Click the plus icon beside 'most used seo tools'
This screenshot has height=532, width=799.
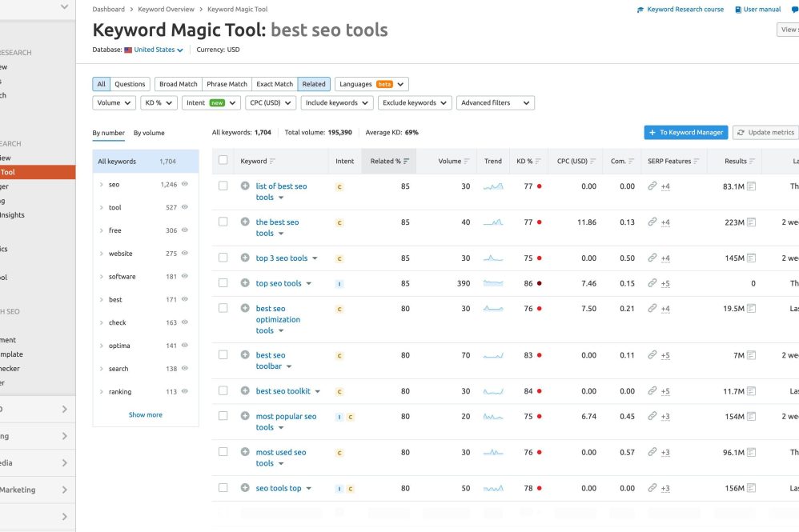point(245,452)
